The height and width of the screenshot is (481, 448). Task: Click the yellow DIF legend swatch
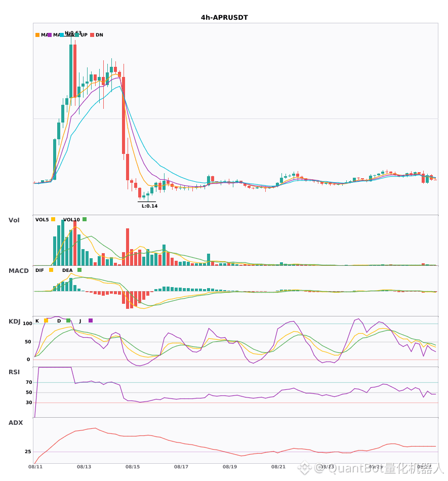[51, 270]
